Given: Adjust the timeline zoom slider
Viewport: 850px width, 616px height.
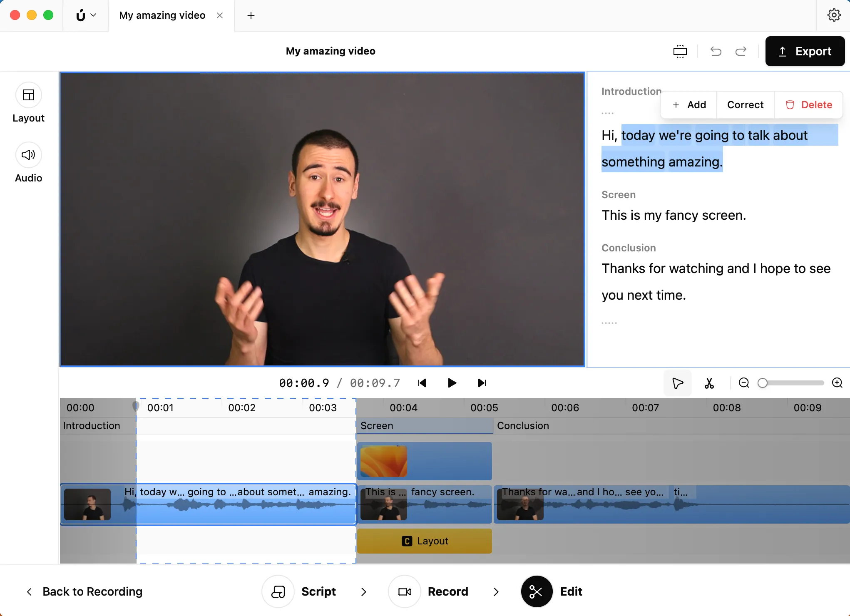Looking at the screenshot, I should coord(763,383).
